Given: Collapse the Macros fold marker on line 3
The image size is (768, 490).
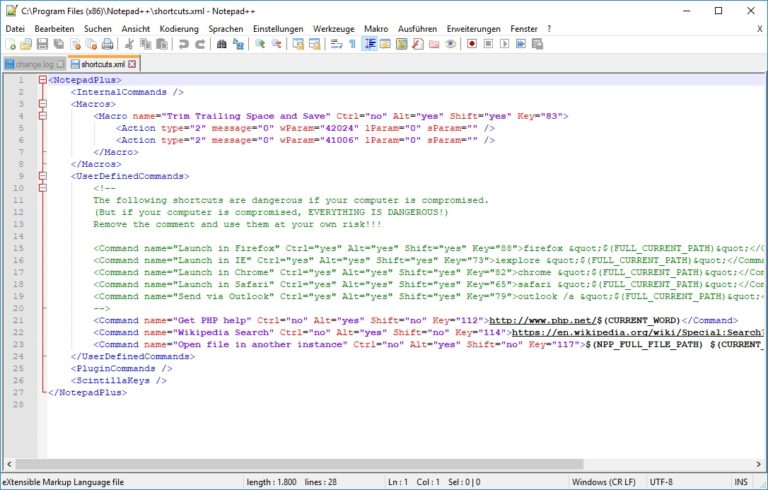Looking at the screenshot, I should coord(41,103).
